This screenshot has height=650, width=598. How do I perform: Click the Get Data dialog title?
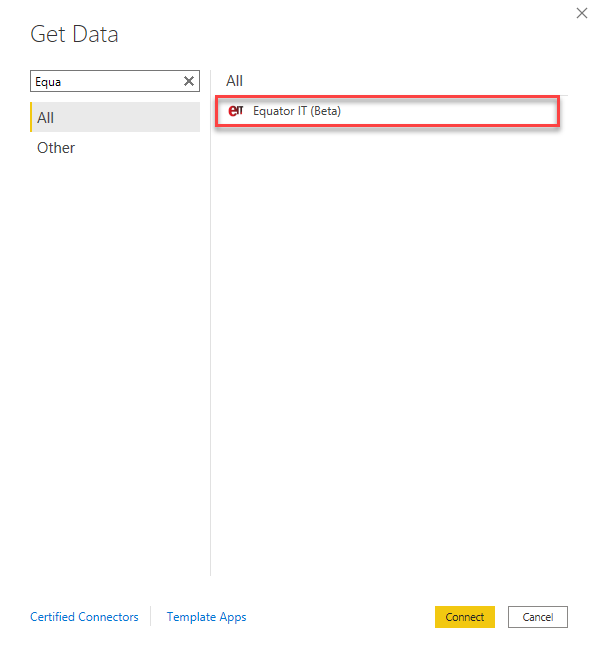(x=74, y=34)
